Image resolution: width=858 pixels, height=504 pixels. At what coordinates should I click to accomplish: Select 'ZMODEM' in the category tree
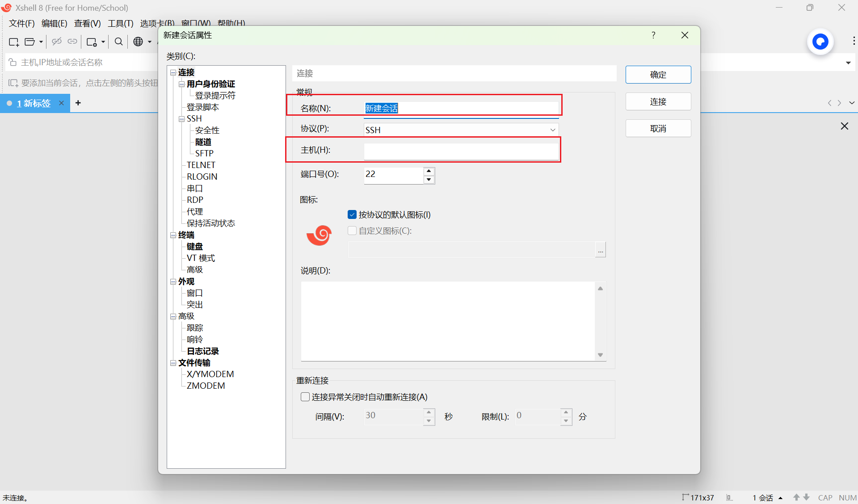click(x=206, y=386)
